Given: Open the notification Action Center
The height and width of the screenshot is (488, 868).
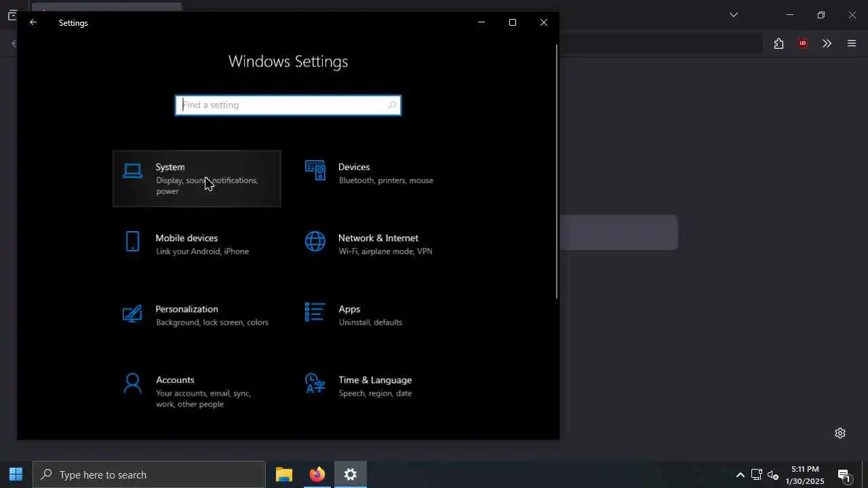Looking at the screenshot, I should (x=844, y=475).
